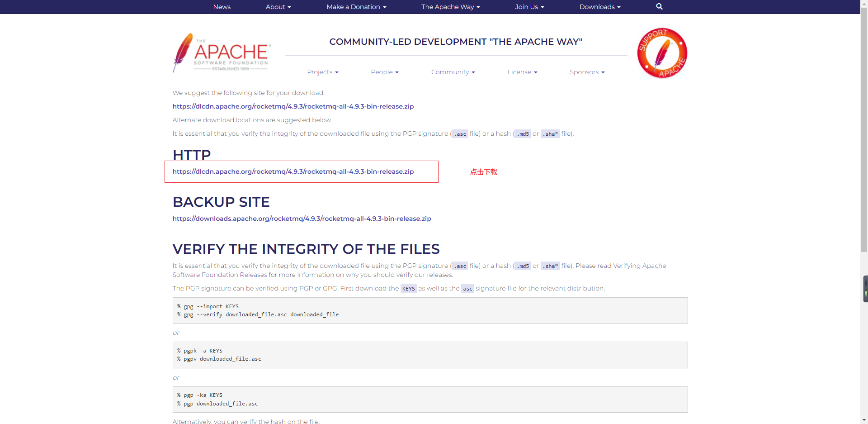
Task: Click the Apache Software Foundation feather logo
Action: [x=222, y=53]
